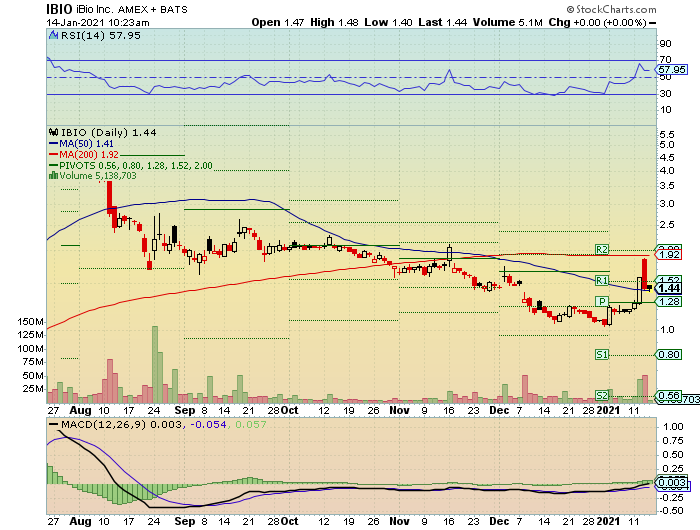
Task: Click the tallest green volume bar near Aug 24
Action: pyautogui.click(x=155, y=364)
